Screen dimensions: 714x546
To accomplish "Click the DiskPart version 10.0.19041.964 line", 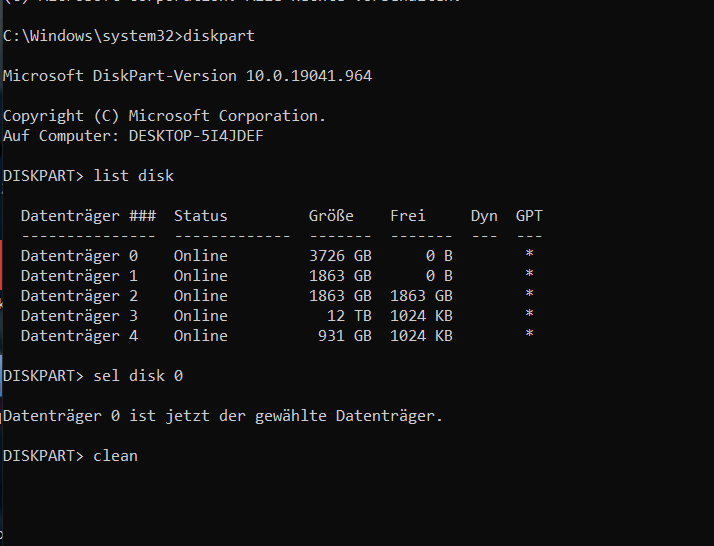I will (187, 76).
